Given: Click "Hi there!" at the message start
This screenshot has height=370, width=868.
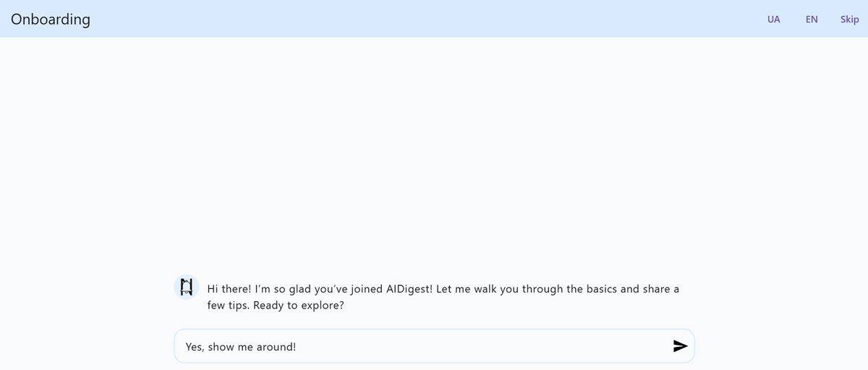Looking at the screenshot, I should coord(229,289).
